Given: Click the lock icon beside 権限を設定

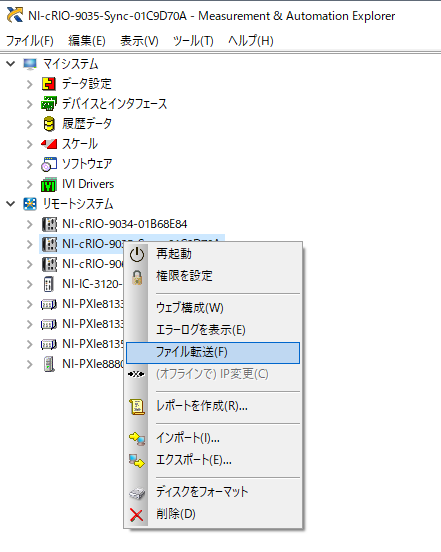Looking at the screenshot, I should [x=137, y=277].
